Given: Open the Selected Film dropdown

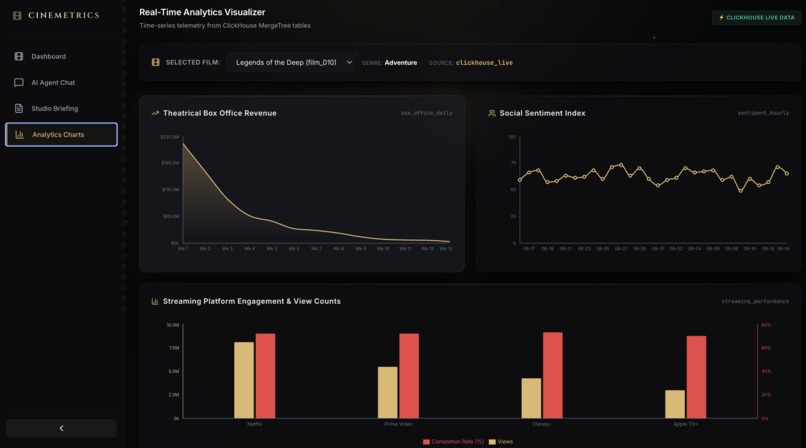Looking at the screenshot, I should click(x=290, y=62).
